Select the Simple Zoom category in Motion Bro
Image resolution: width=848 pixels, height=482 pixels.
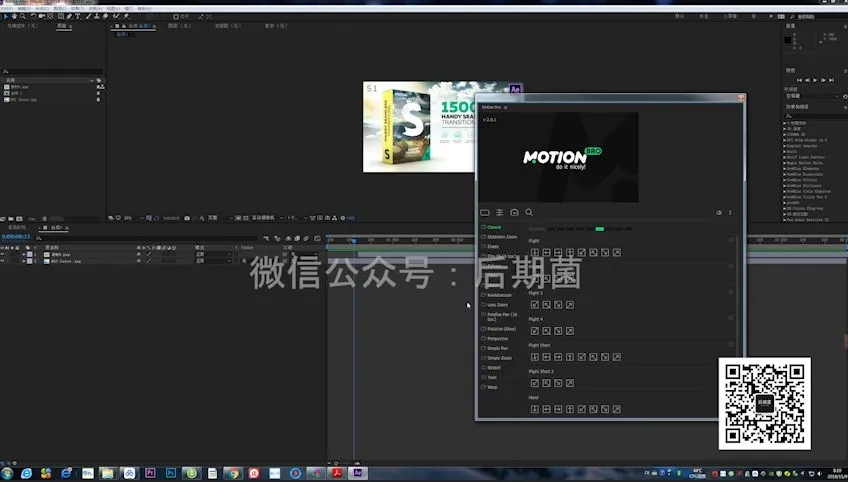click(499, 358)
